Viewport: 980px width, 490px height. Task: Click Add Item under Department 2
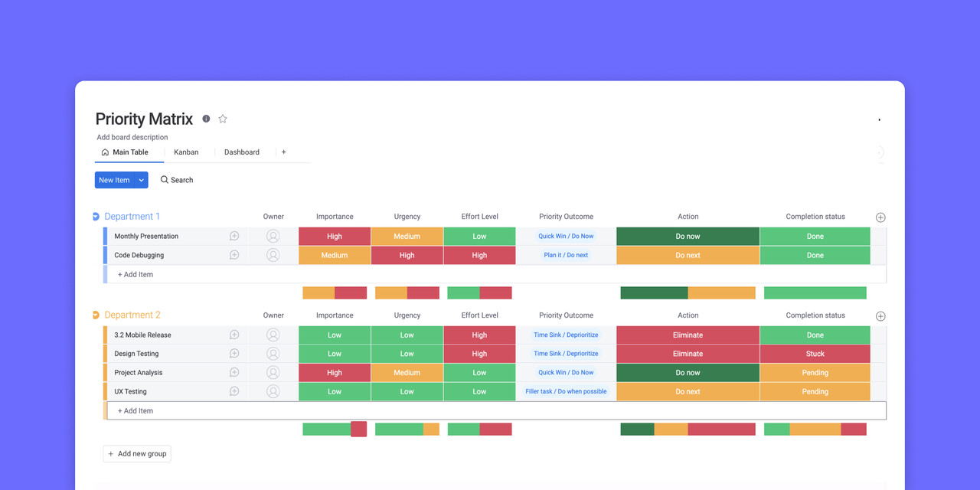(x=135, y=410)
